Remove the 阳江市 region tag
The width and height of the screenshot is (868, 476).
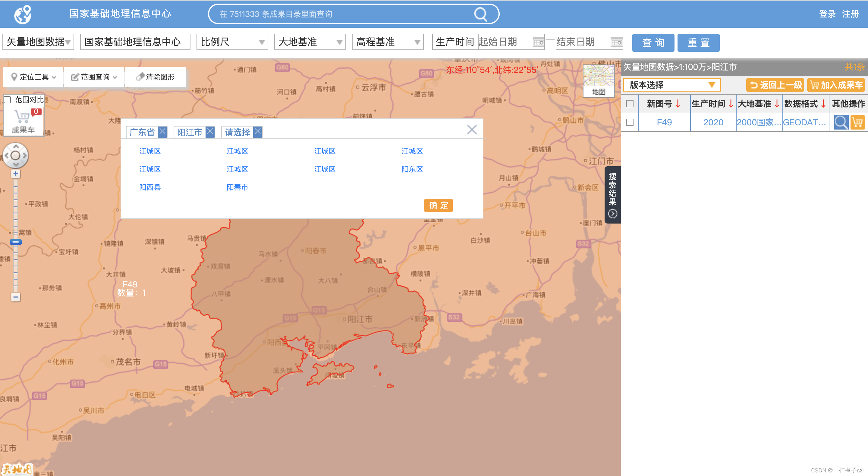(210, 132)
